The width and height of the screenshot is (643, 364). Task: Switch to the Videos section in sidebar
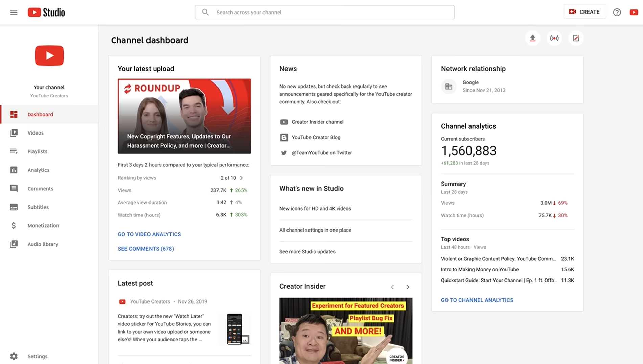(35, 133)
